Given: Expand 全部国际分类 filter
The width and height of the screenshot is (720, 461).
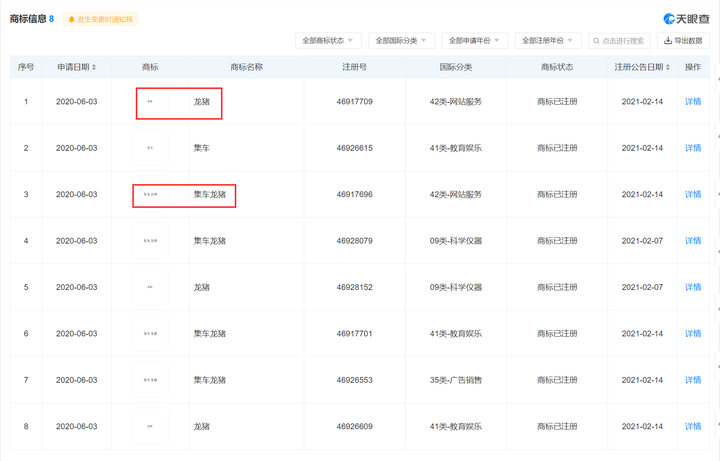Looking at the screenshot, I should tap(401, 40).
